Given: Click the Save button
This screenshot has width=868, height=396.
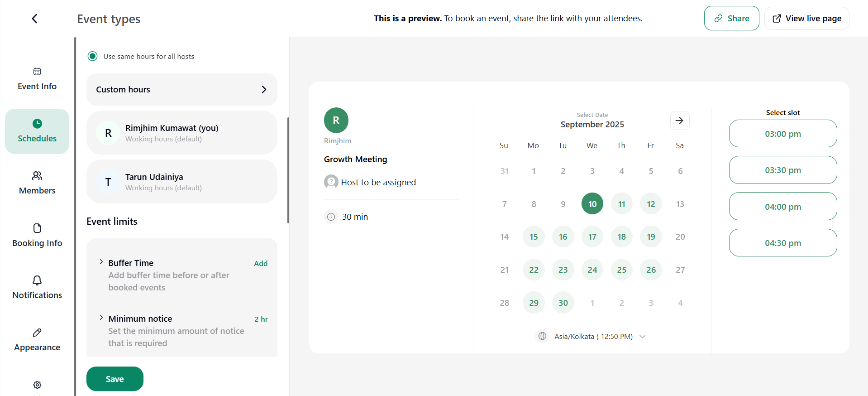Looking at the screenshot, I should tap(115, 379).
